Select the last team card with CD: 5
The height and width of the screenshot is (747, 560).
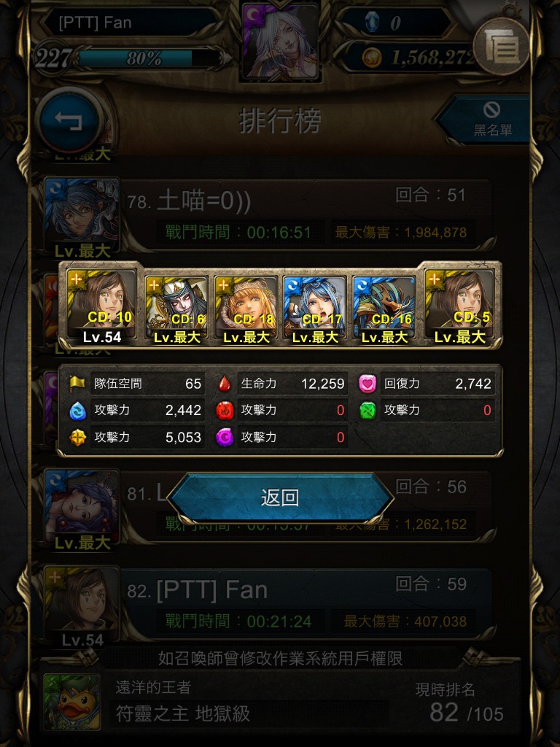pyautogui.click(x=459, y=306)
